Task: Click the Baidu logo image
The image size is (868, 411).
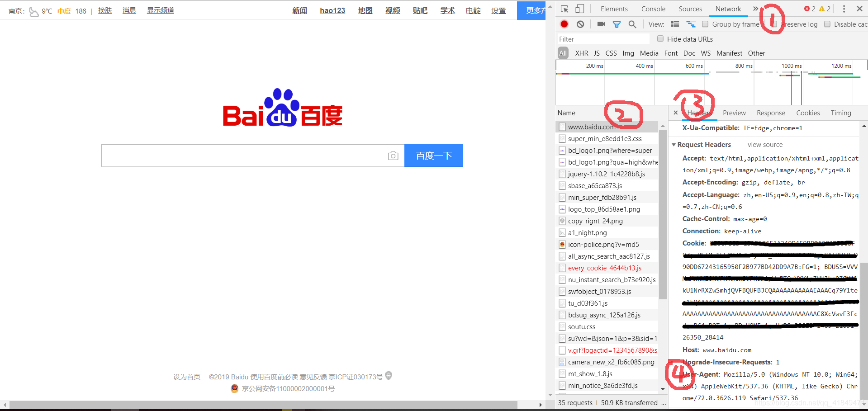Action: pos(283,108)
